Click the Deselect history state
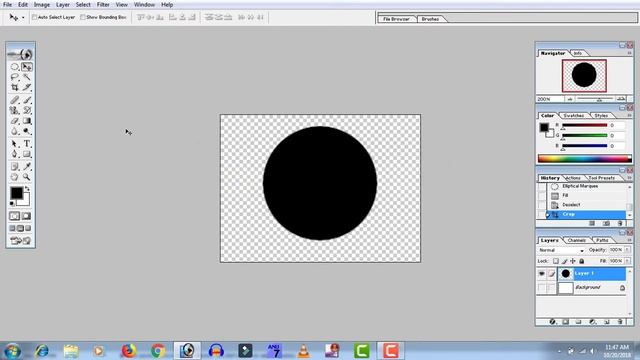The image size is (640, 360). 587,205
